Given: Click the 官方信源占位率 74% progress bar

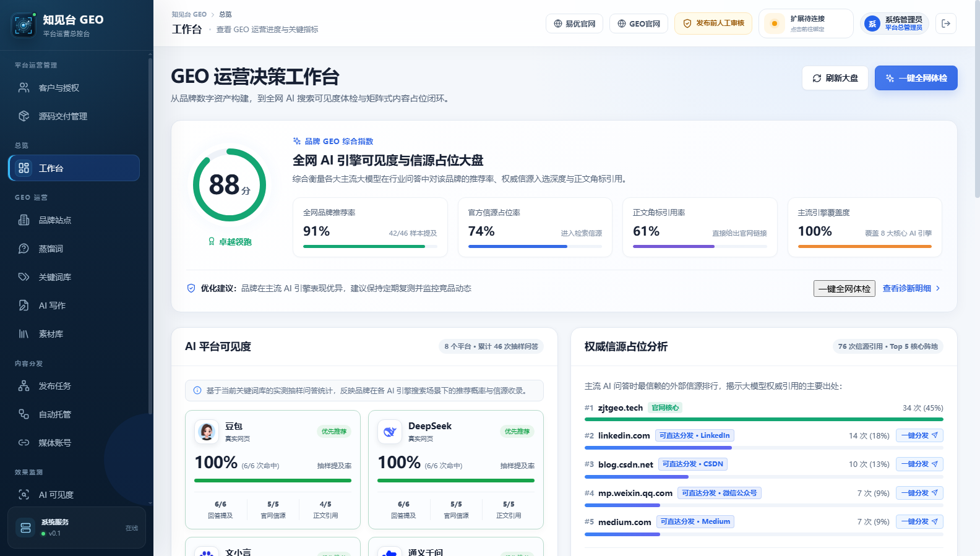Looking at the screenshot, I should 535,247.
